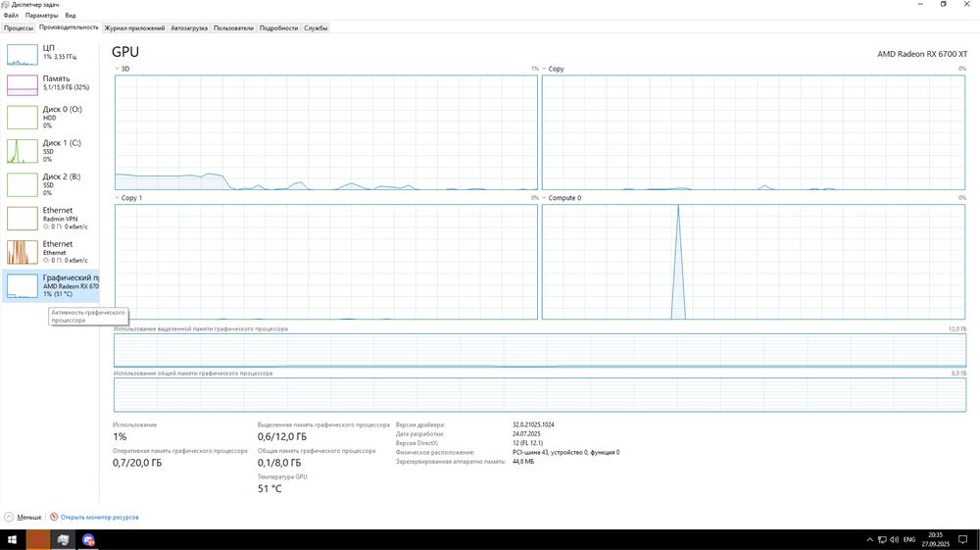The width and height of the screenshot is (980, 550).
Task: Minimize the Task Manager window
Action: coord(920,4)
